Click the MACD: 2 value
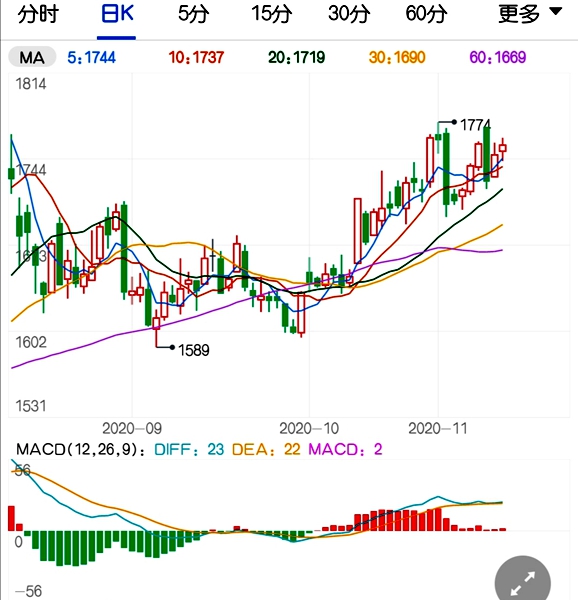This screenshot has width=578, height=600. coord(345,449)
